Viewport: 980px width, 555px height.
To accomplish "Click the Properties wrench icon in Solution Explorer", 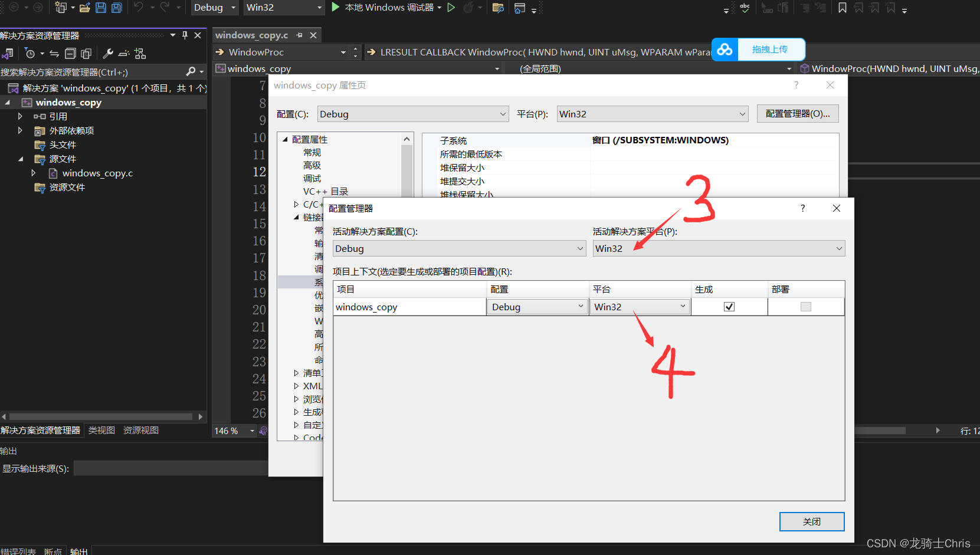I will click(x=107, y=53).
